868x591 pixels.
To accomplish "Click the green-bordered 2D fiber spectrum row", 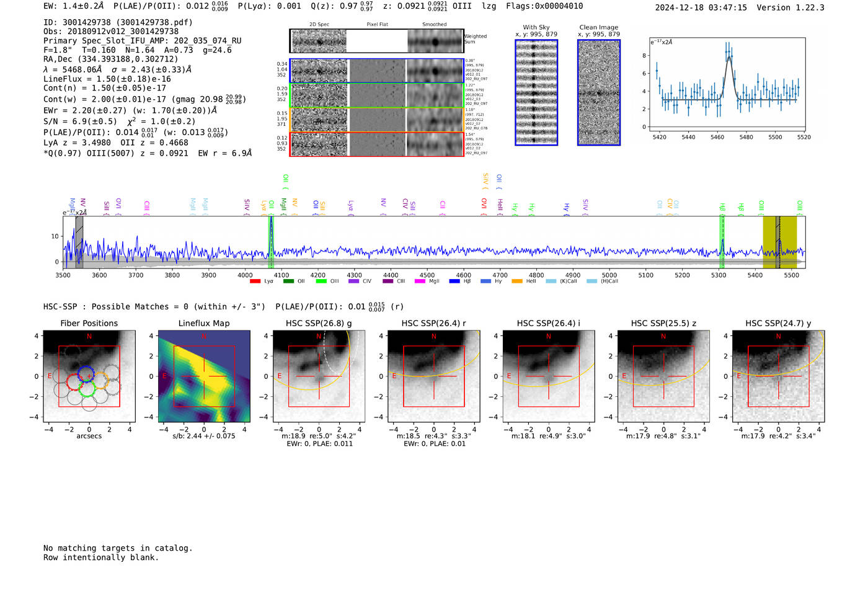I will tap(376, 95).
